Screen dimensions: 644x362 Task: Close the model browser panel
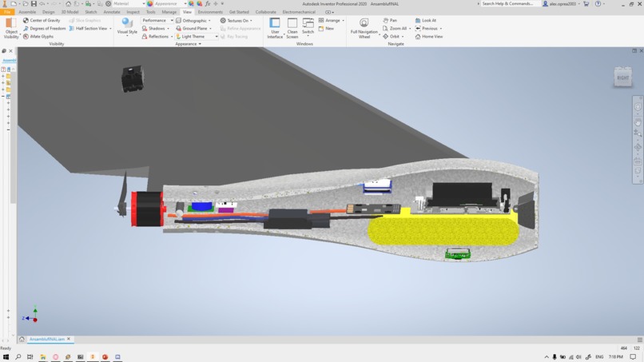[10, 51]
